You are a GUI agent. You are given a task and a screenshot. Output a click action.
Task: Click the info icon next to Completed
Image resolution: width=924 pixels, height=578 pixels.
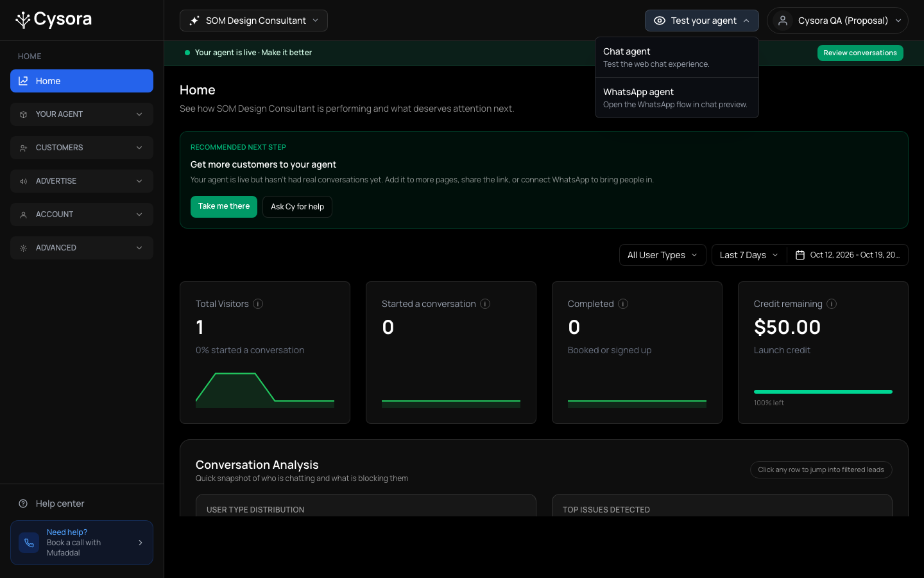[623, 304]
